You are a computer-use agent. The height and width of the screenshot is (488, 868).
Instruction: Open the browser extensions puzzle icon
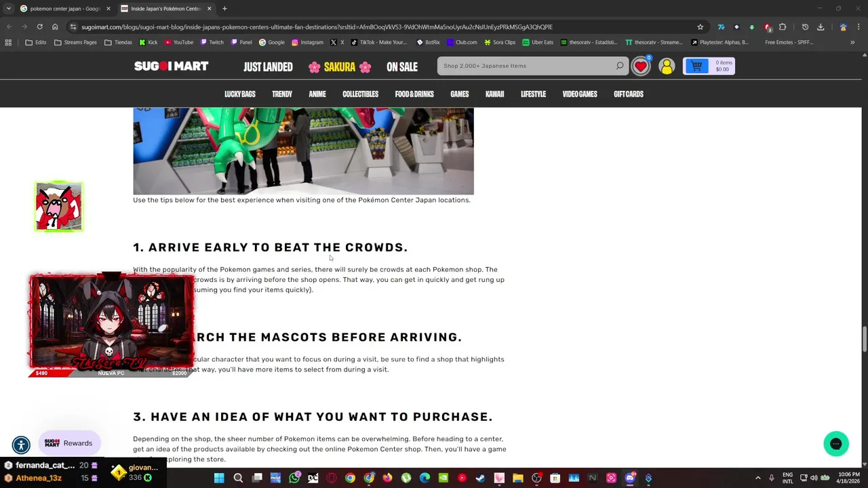(x=783, y=27)
